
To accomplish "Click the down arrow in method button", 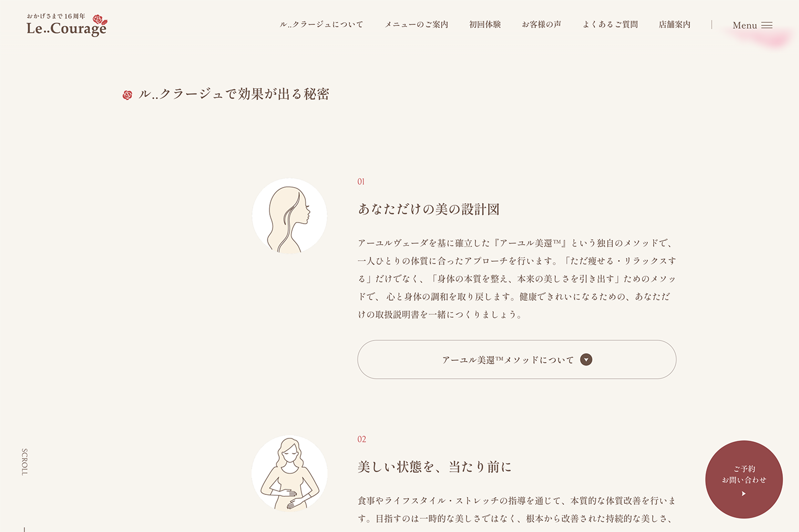I will point(586,360).
